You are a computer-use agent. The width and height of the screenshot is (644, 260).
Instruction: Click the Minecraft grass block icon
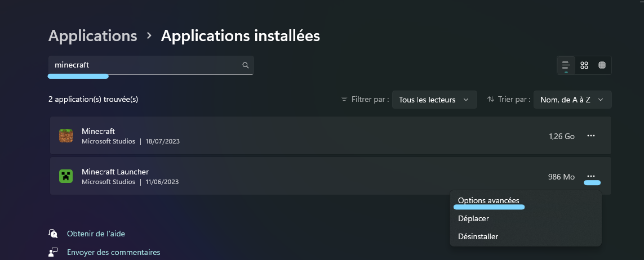pyautogui.click(x=66, y=136)
